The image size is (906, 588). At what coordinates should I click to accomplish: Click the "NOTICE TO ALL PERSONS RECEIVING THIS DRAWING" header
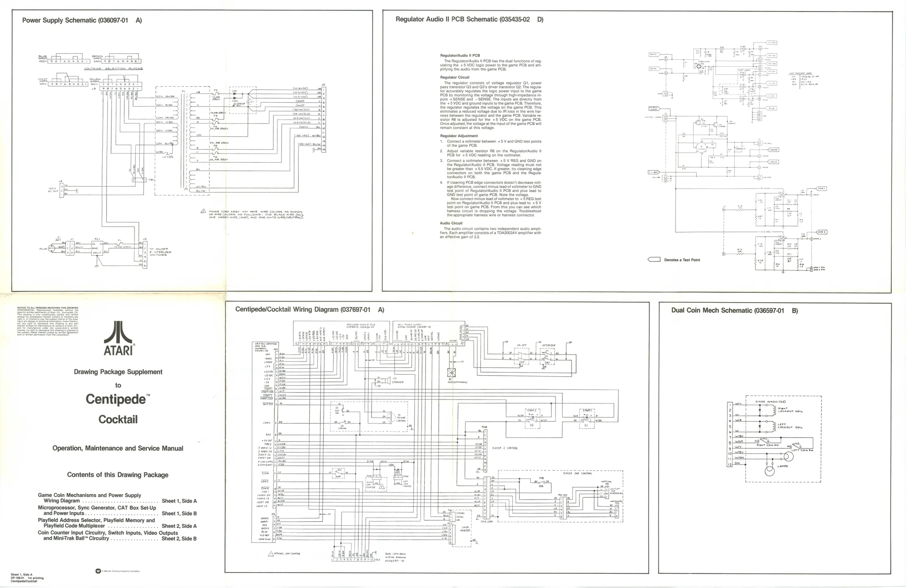pos(47,307)
